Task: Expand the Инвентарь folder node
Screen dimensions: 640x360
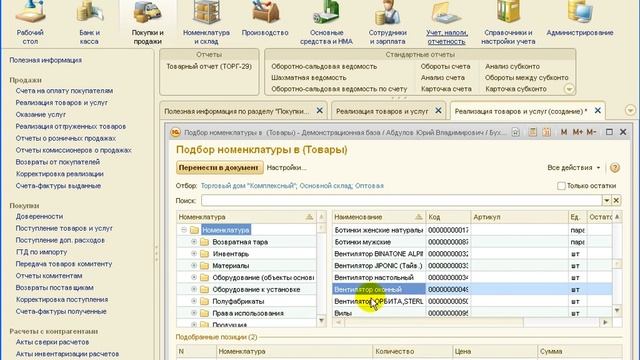Action: [x=194, y=253]
